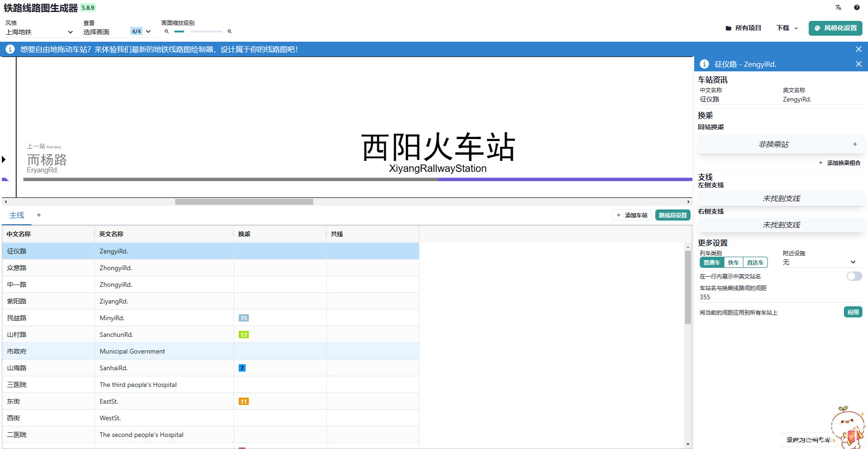Select 快车 train category
Viewport: 868px width, 449px height.
click(733, 262)
